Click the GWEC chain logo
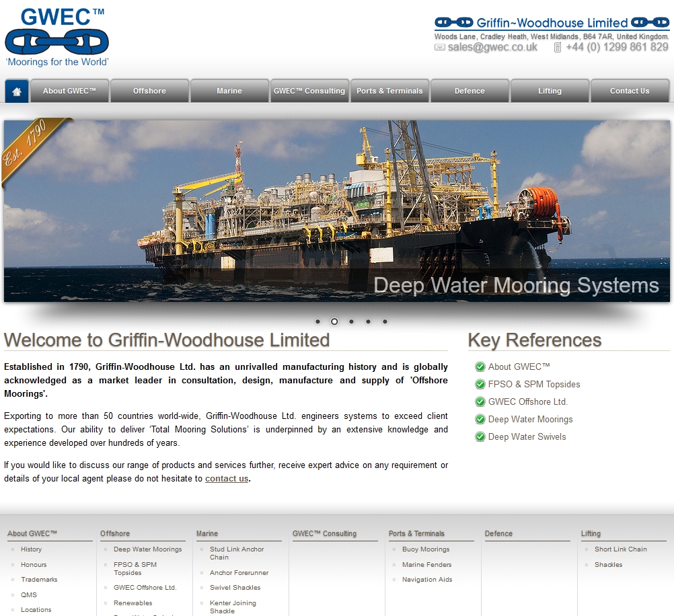The width and height of the screenshot is (674, 616). point(57,38)
